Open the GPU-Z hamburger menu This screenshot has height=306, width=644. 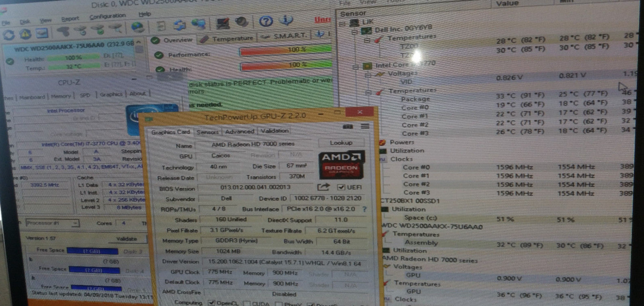click(x=365, y=126)
